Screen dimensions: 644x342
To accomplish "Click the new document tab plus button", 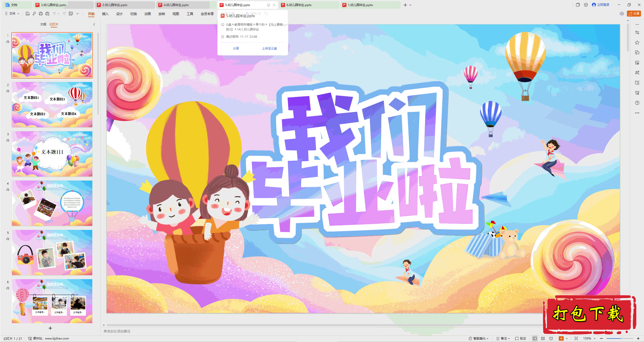I will pyautogui.click(x=405, y=5).
